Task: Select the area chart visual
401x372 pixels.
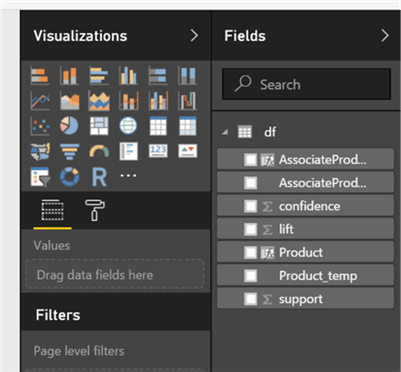Action: point(69,101)
